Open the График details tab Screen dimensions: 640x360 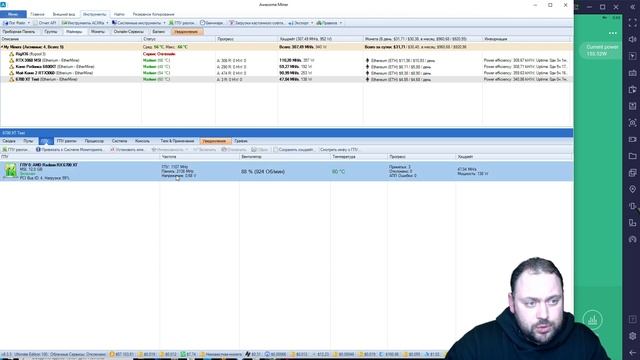241,141
